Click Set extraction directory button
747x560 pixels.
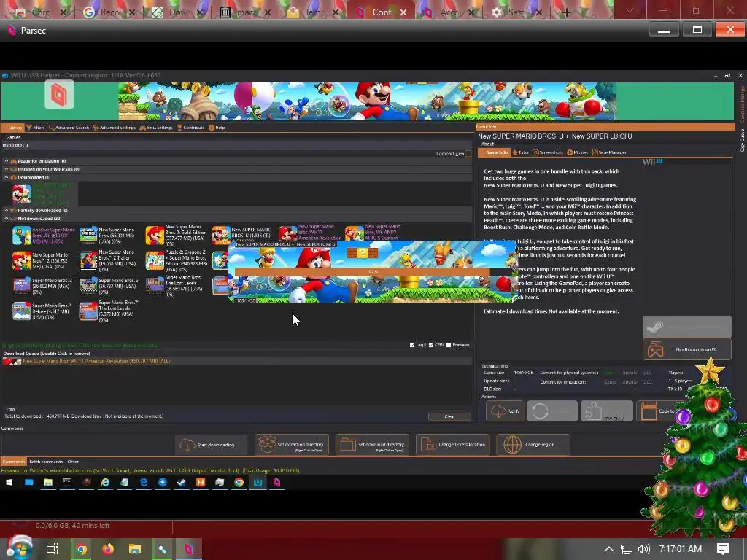point(292,445)
